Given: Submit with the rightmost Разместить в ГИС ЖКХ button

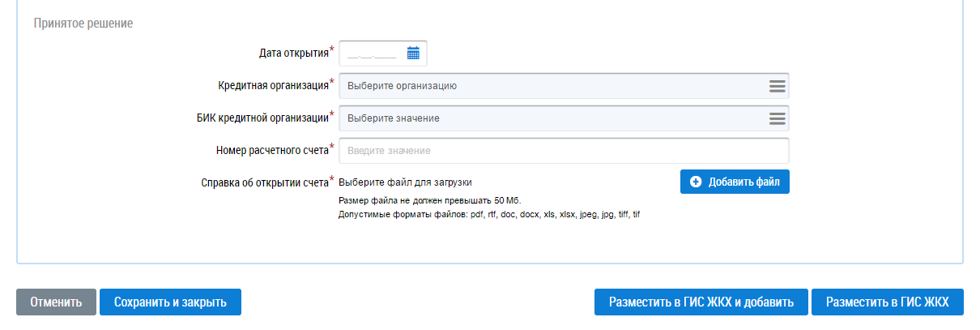Looking at the screenshot, I should [x=887, y=302].
